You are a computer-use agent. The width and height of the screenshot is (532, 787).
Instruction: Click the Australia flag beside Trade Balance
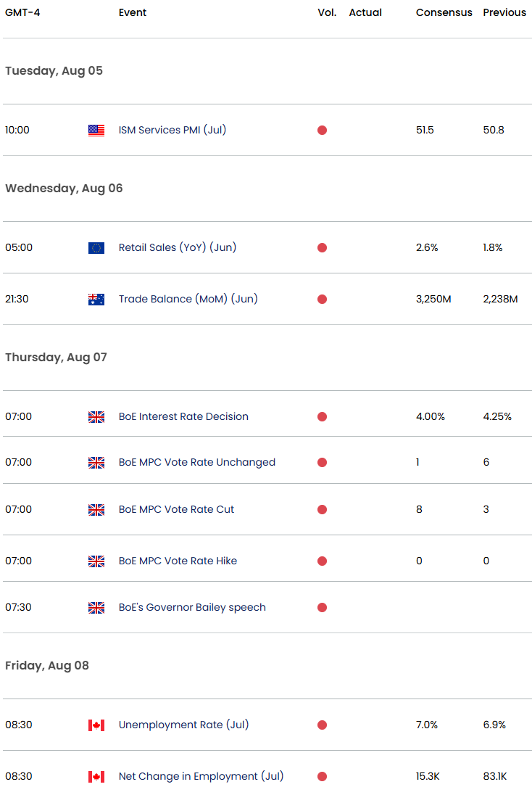coord(96,299)
